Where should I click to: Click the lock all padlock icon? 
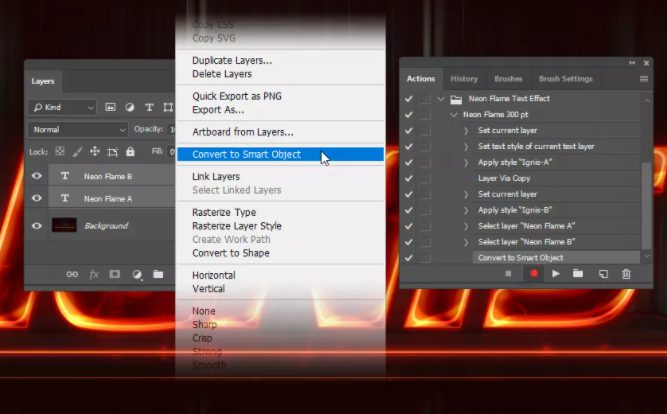click(129, 152)
